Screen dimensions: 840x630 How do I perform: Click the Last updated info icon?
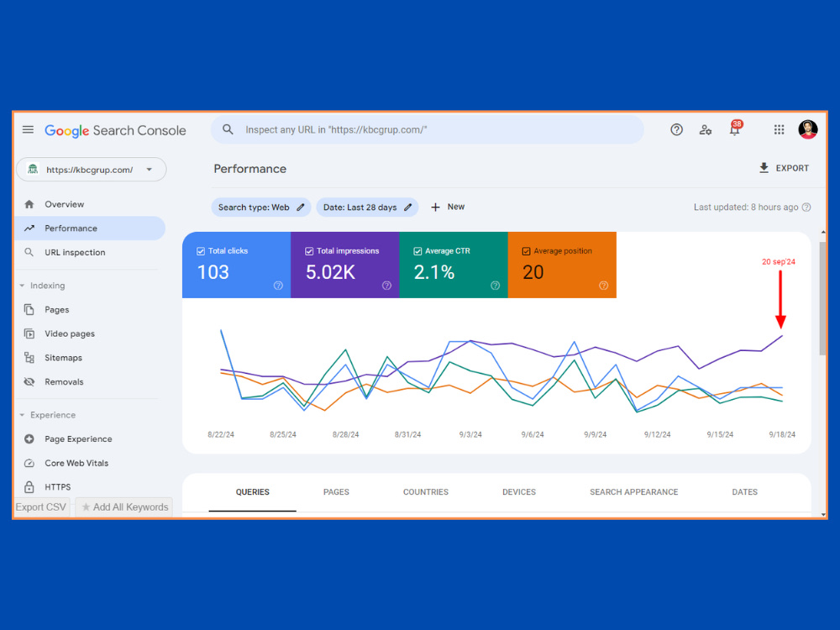pos(806,207)
